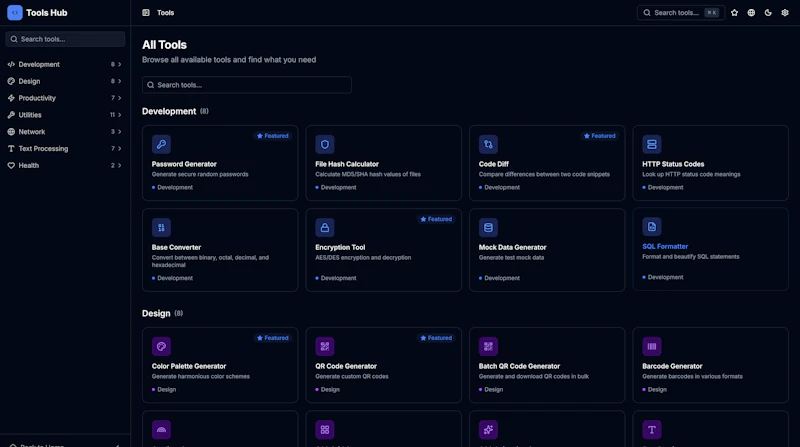Open the Code Diff title

(x=493, y=164)
